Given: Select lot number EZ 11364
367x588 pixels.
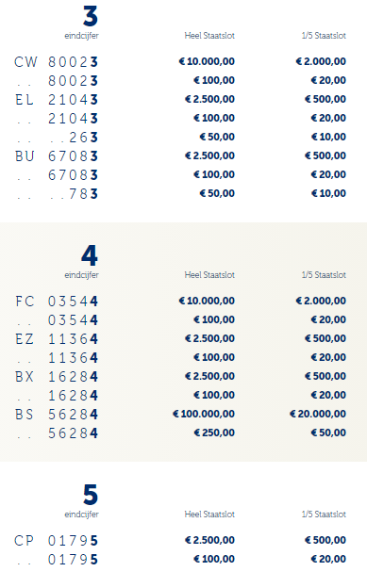Looking at the screenshot, I should tap(56, 338).
